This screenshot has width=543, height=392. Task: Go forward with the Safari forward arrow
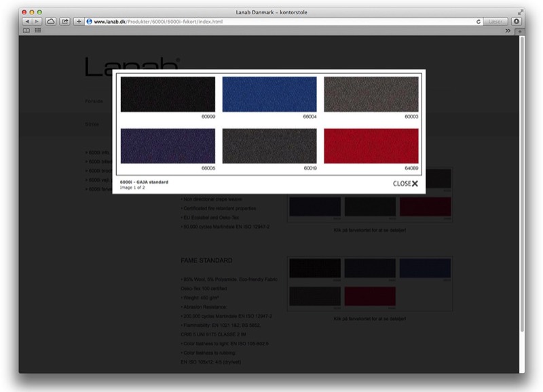(x=37, y=22)
